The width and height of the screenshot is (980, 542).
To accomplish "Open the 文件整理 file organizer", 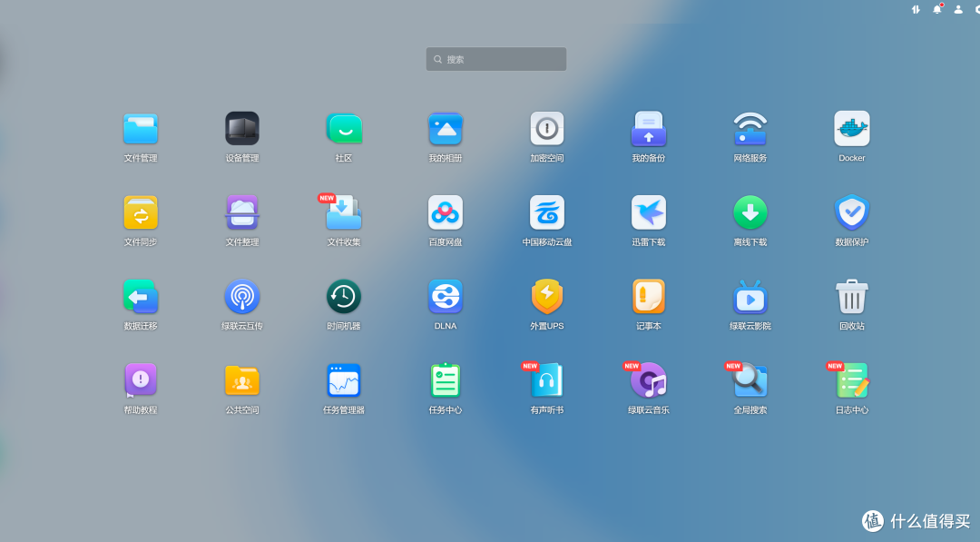I will tap(242, 213).
